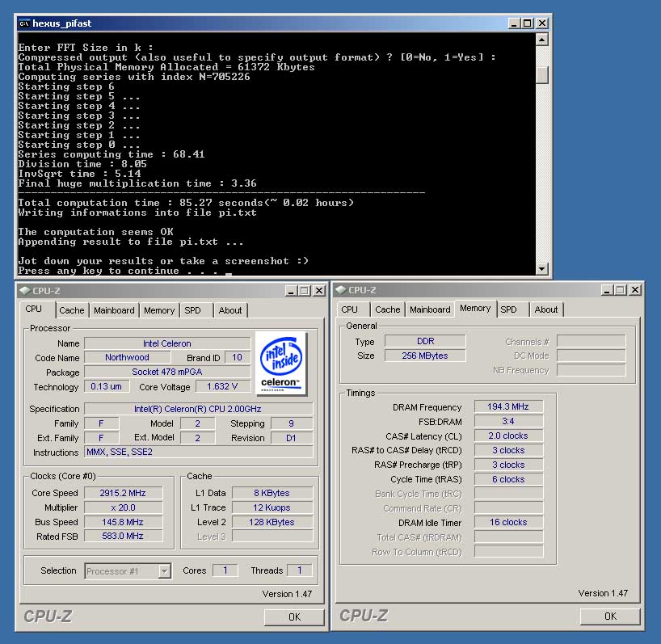Close the right CPU-Z memory window

pos(635,290)
